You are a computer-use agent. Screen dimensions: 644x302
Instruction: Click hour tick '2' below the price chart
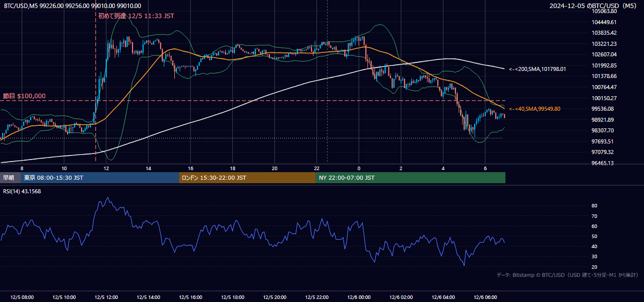pyautogui.click(x=401, y=168)
